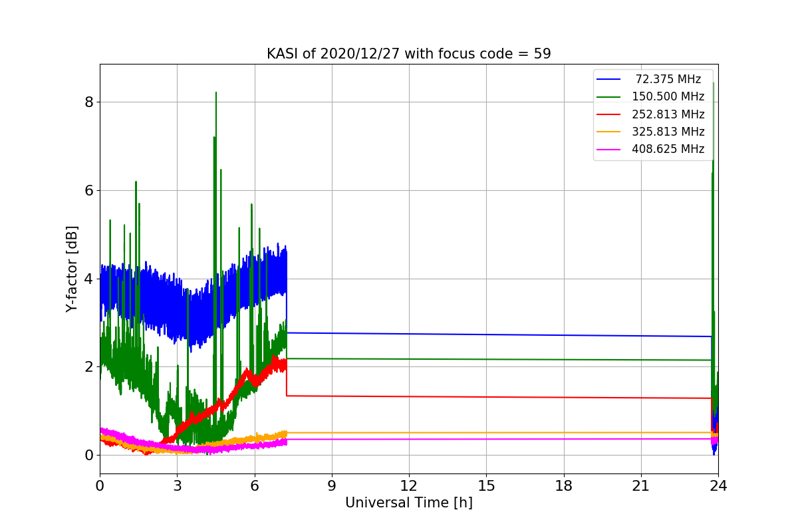Click the 150.500 MHz legend label
This screenshot has height=532, width=798.
tap(668, 97)
